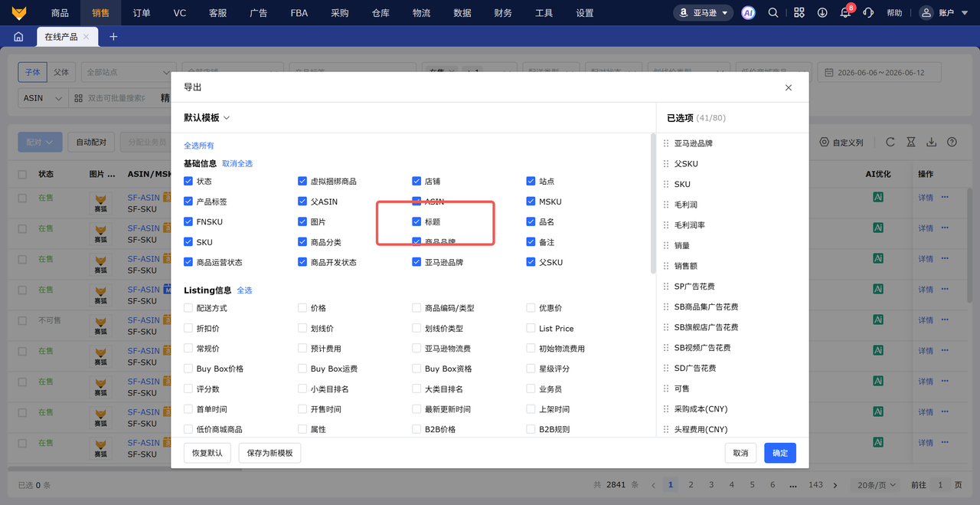Viewport: 980px width, 505px height.
Task: Go to the home icon tab
Action: click(18, 37)
